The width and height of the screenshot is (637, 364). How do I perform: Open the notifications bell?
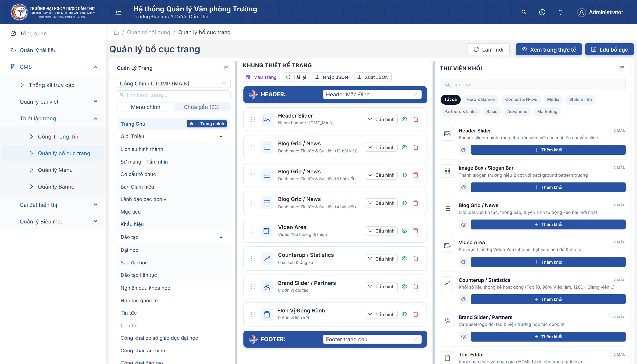coord(560,12)
